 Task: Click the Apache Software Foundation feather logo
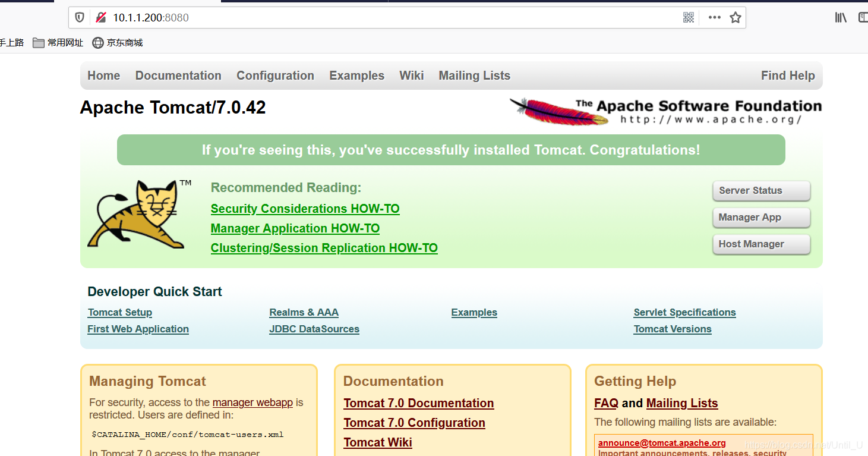coord(665,111)
